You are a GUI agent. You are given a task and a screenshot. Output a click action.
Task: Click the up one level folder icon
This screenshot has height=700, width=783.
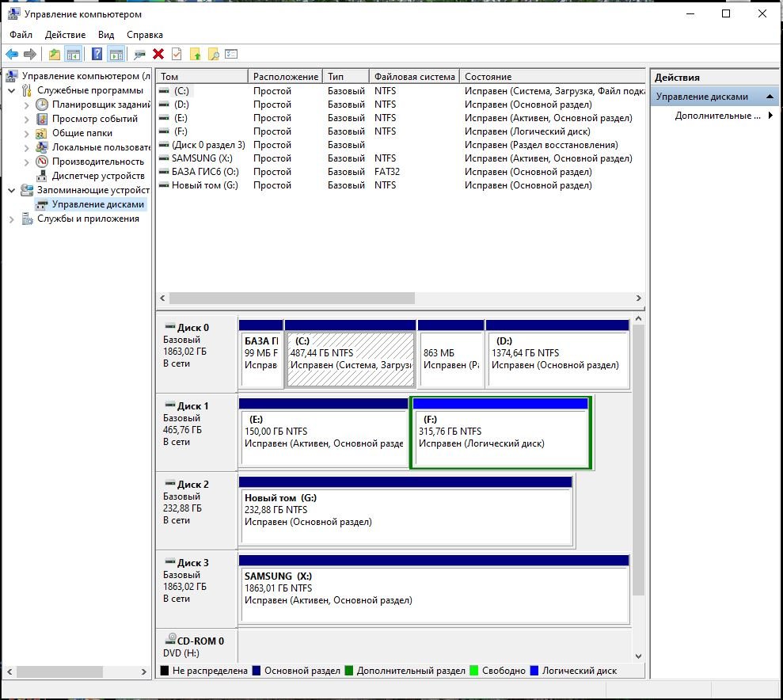pos(54,54)
